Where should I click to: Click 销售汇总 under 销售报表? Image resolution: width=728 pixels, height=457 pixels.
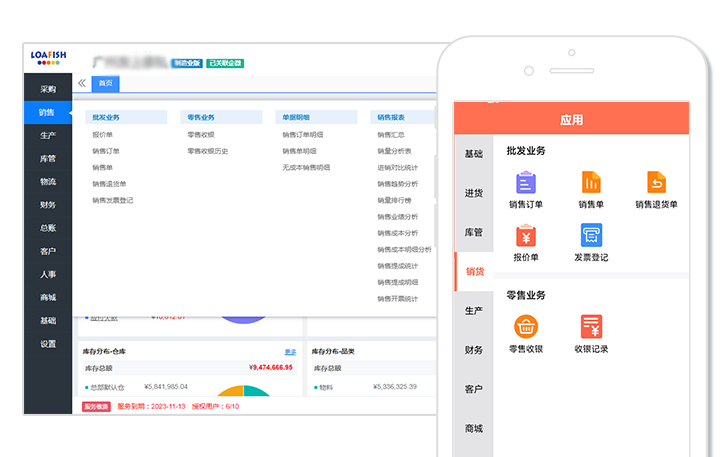pyautogui.click(x=391, y=135)
